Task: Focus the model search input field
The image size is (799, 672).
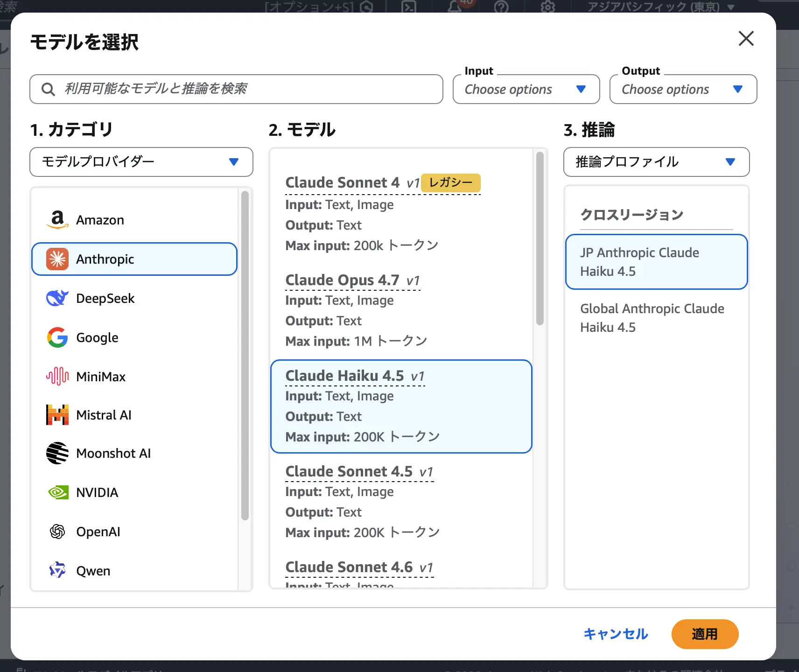Action: point(236,89)
